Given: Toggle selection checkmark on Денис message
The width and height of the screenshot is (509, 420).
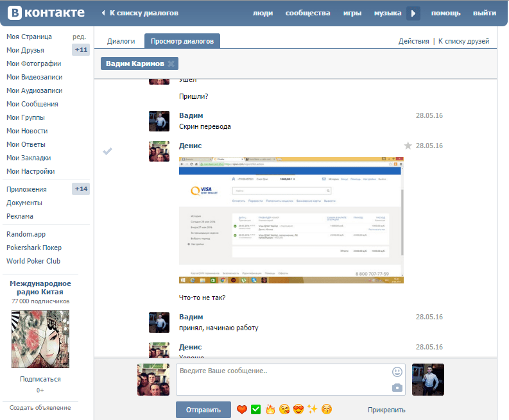Looking at the screenshot, I should point(108,151).
